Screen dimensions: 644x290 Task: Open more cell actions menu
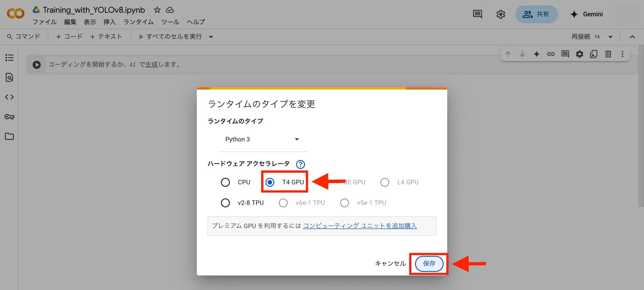tap(622, 54)
